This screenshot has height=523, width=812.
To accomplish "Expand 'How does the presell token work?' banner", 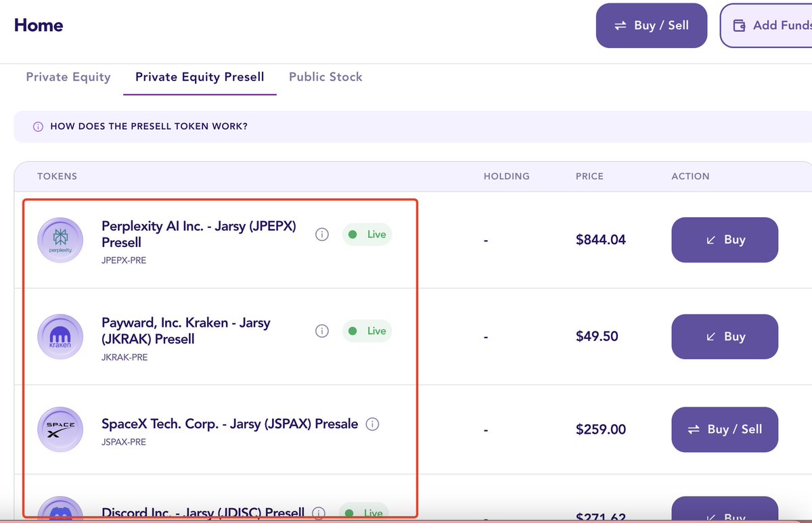I will (x=149, y=127).
